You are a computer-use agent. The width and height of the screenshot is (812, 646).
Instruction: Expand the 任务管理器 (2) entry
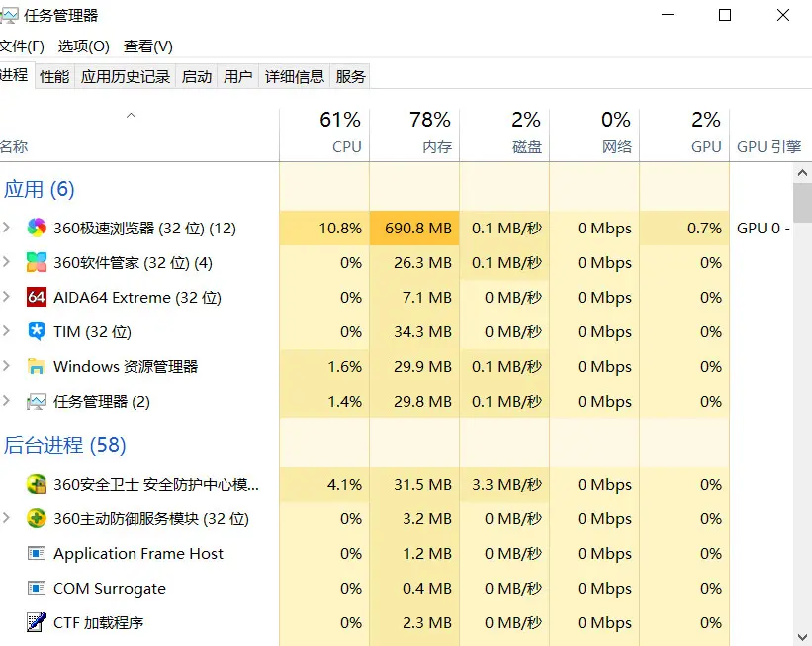pyautogui.click(x=6, y=401)
